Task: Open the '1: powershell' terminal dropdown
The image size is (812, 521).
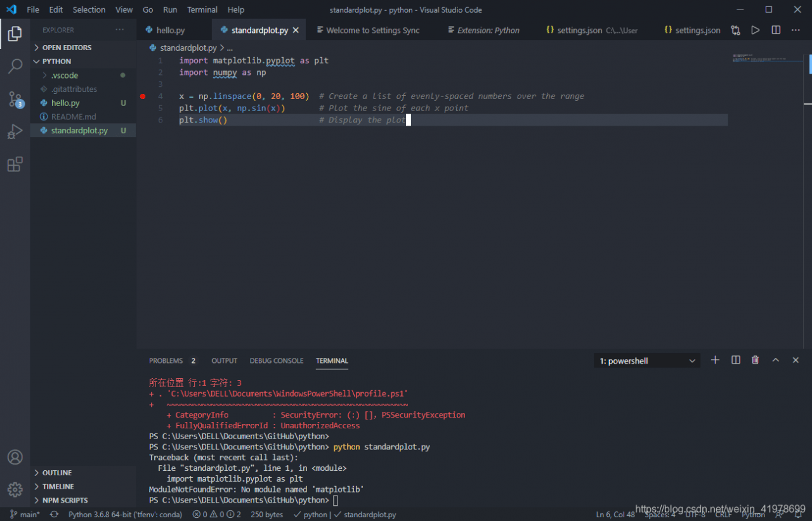Action: (x=646, y=360)
